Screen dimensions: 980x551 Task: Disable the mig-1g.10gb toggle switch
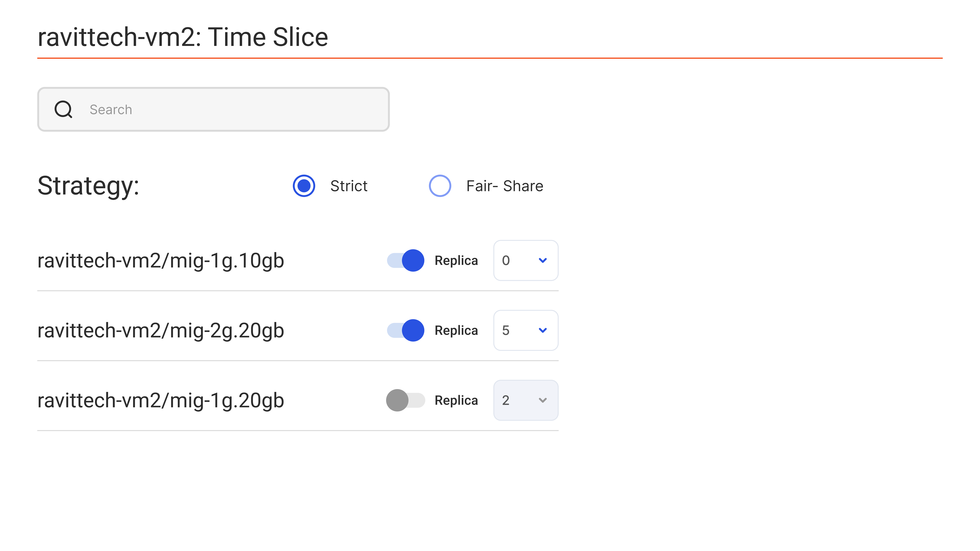click(406, 260)
